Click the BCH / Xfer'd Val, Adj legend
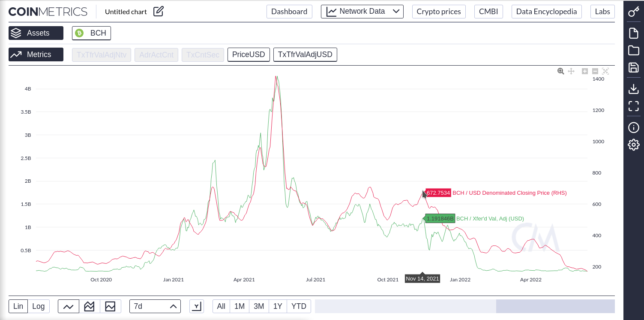 [490, 218]
